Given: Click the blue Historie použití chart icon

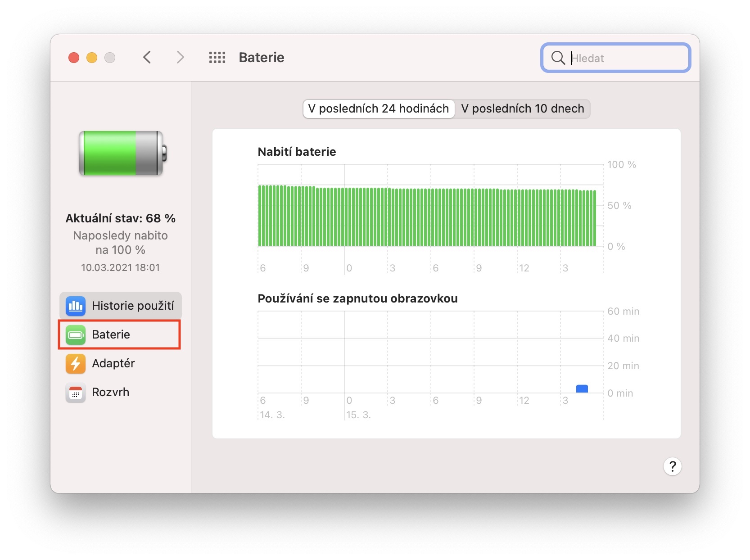Looking at the screenshot, I should [76, 306].
